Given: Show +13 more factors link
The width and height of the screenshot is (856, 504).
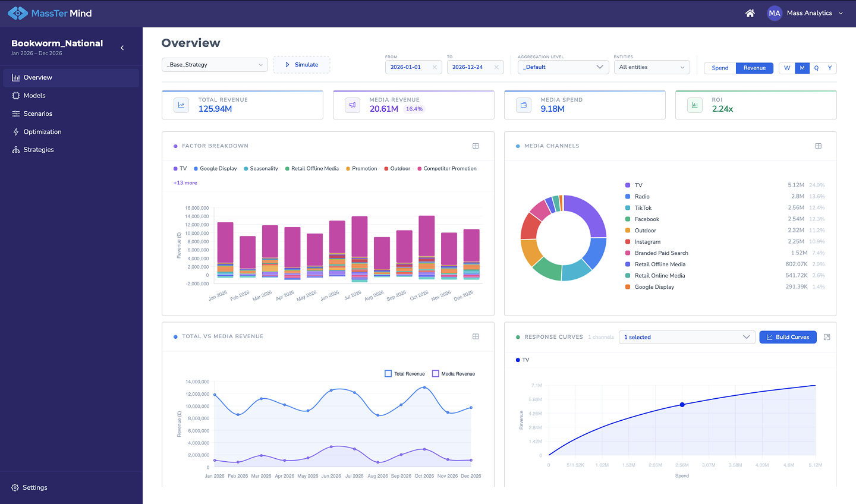Looking at the screenshot, I should point(185,183).
